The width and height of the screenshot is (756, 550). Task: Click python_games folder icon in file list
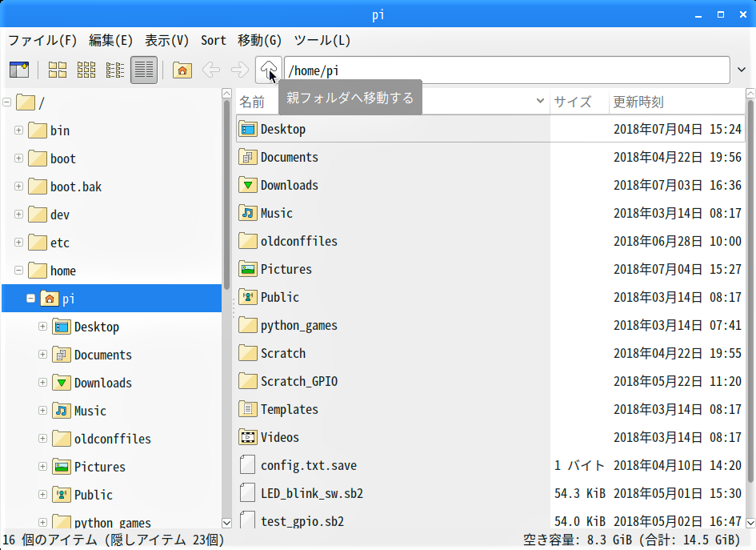tap(248, 325)
